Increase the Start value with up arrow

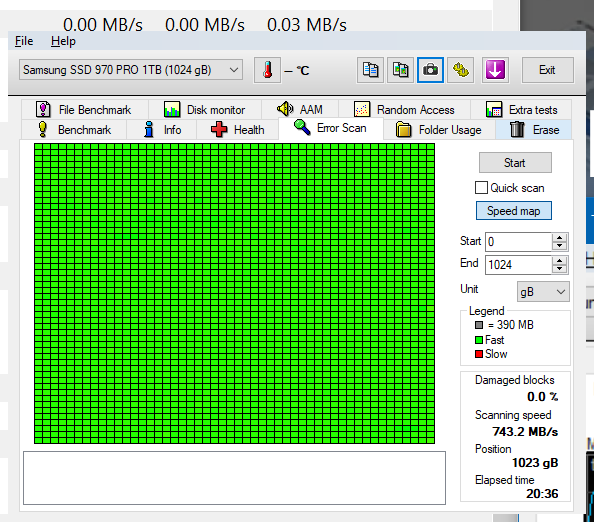point(560,238)
